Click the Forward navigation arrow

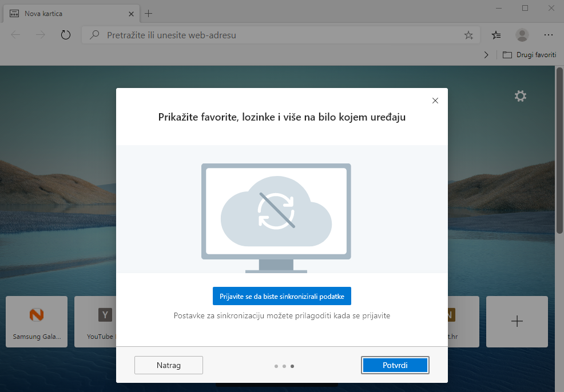(41, 35)
